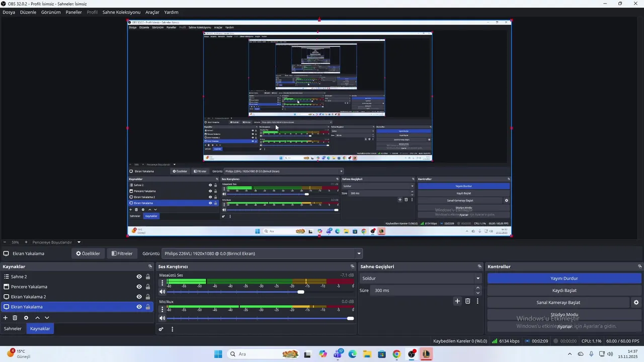Zoom in preview with plus icon
Viewport: 644px width, 362px height.
click(26, 242)
